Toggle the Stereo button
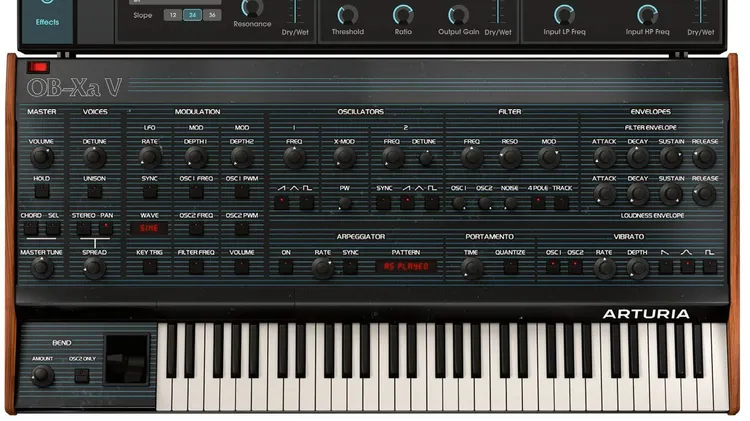The height and width of the screenshot is (421, 750). coord(84,228)
